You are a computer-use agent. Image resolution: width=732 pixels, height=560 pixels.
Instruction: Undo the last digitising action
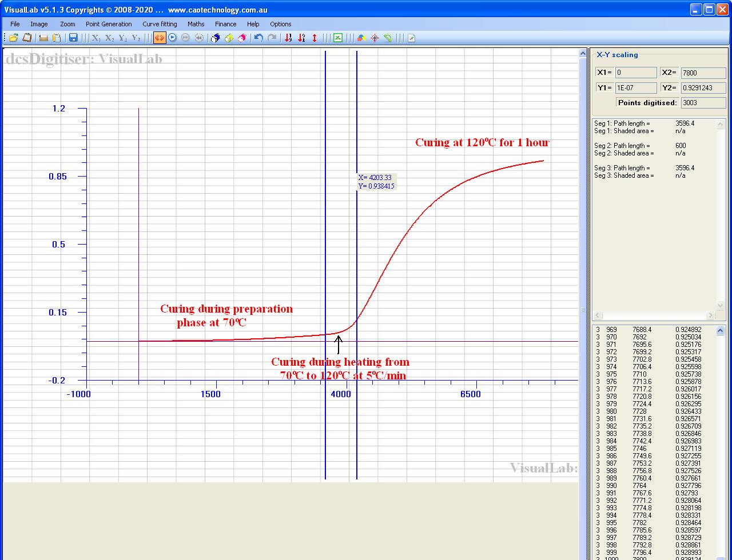(x=258, y=38)
